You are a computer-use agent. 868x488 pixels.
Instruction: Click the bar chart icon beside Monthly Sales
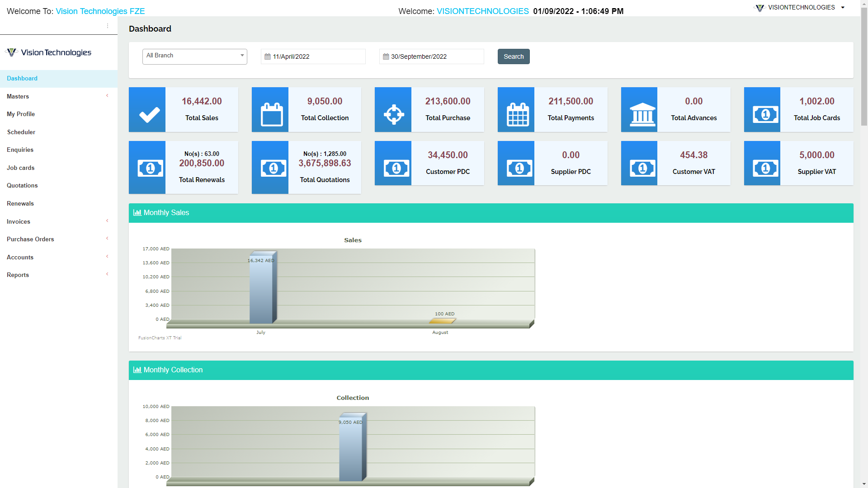click(x=137, y=212)
